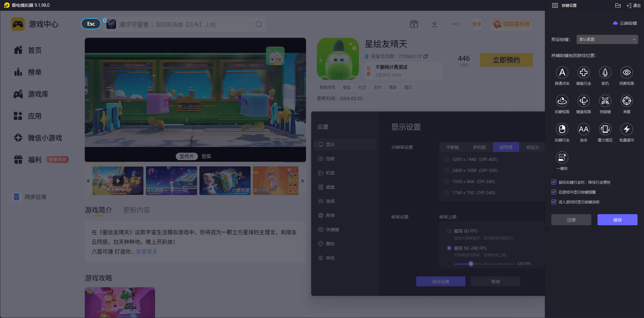Open the 六面可建 screenshot thumbnail
Screen dimensions: 644x318
(225, 181)
